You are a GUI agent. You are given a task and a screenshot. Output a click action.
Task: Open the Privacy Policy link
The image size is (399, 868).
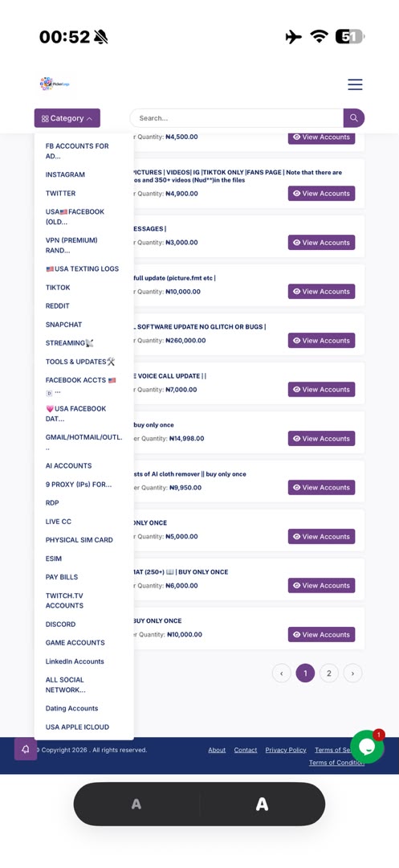coord(286,750)
